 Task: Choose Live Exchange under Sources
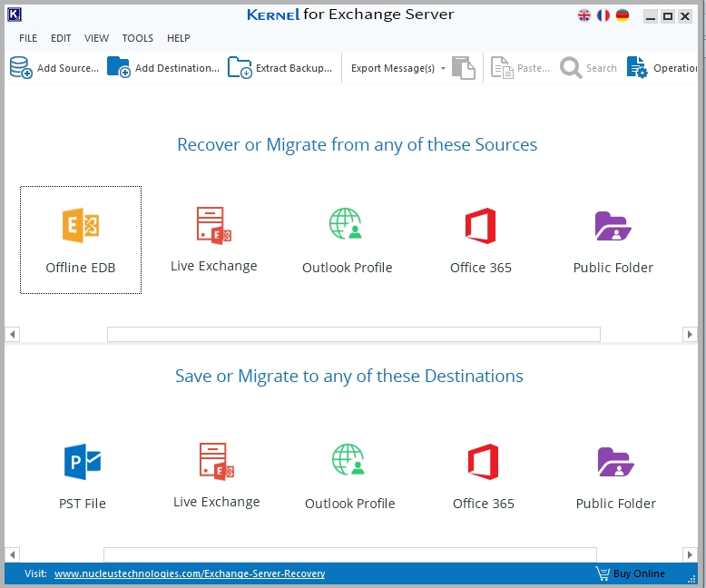point(214,240)
